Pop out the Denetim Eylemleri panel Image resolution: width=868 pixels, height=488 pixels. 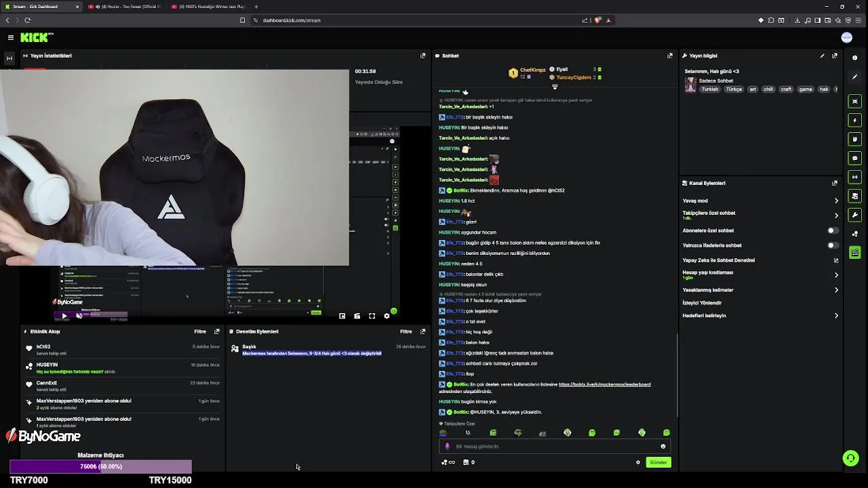point(422,331)
